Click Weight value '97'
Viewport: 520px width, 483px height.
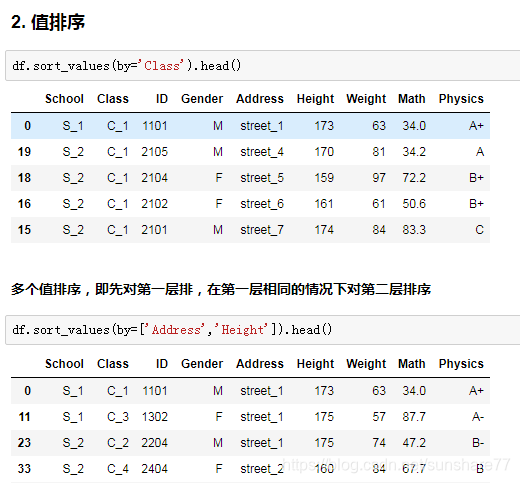(x=379, y=178)
